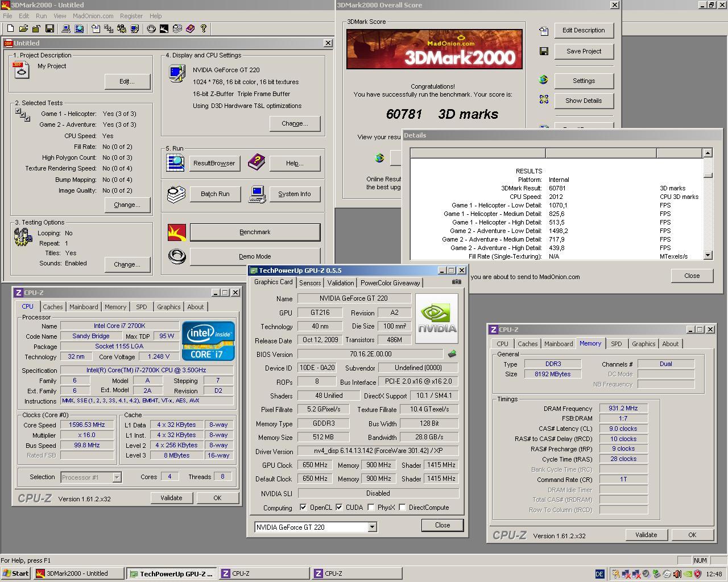This screenshot has width=728, height=582.
Task: Click the testing options toolbar icon
Action: [x=122, y=28]
